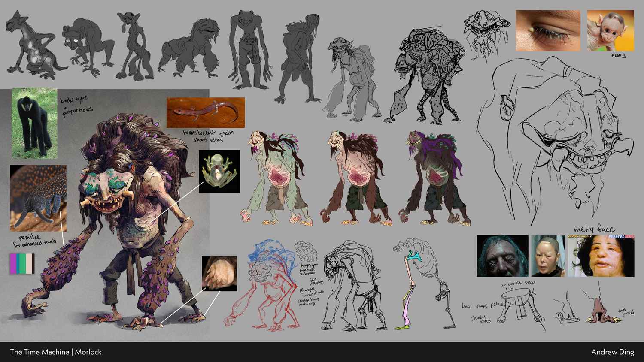Click the Andrew Ding artist credit

coord(612,352)
